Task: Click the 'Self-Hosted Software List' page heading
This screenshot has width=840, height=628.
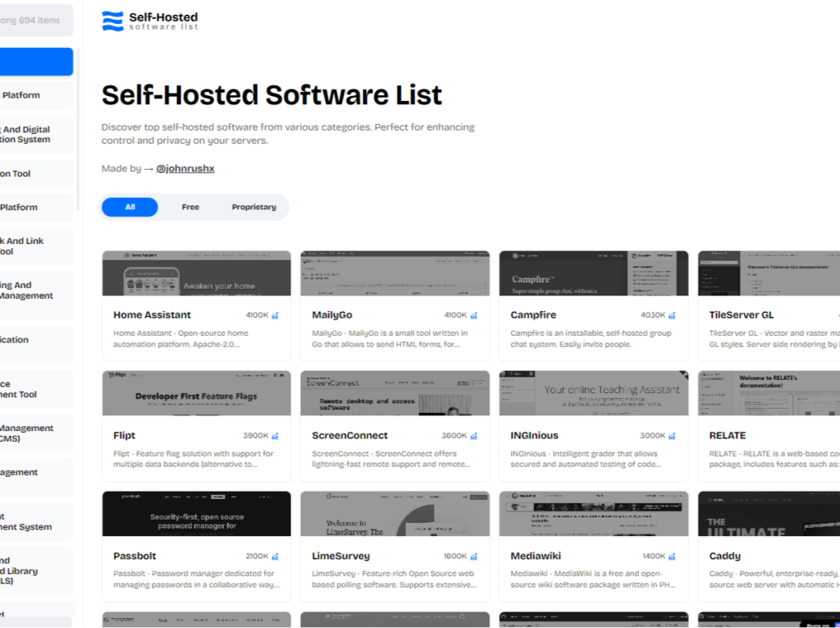Action: coord(272,95)
